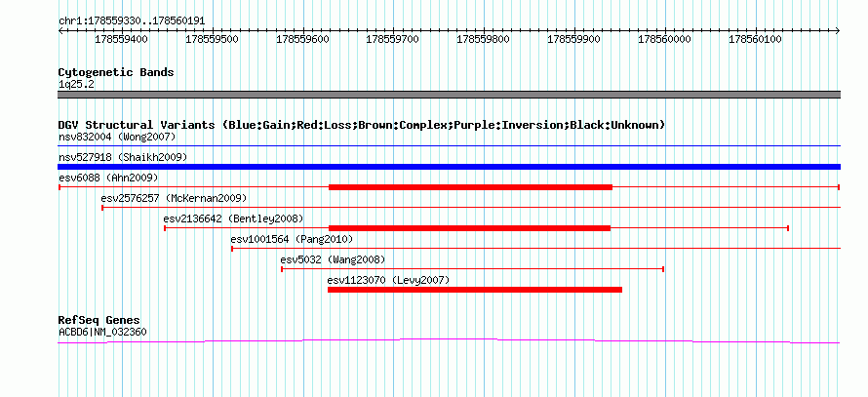The height and width of the screenshot is (397, 868).
Task: Click the Cytogenetic Bands track title
Action: [x=116, y=72]
